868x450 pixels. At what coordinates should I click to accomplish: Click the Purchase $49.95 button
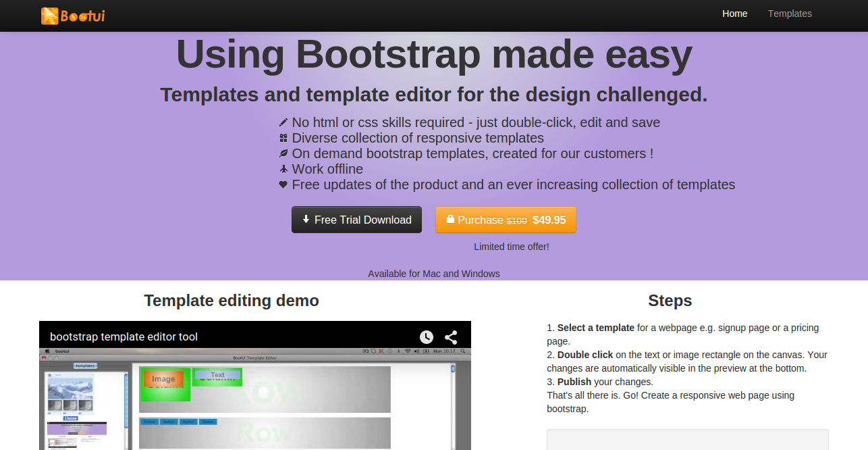(506, 220)
